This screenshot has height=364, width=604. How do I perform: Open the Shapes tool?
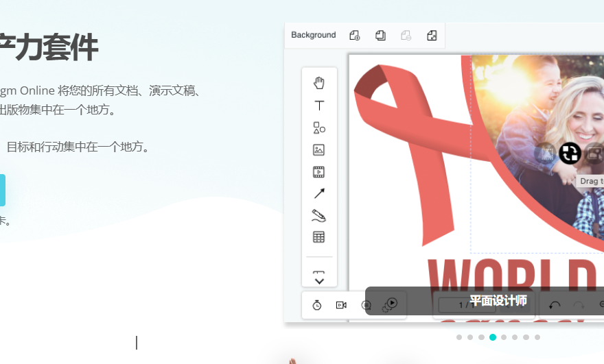319,128
